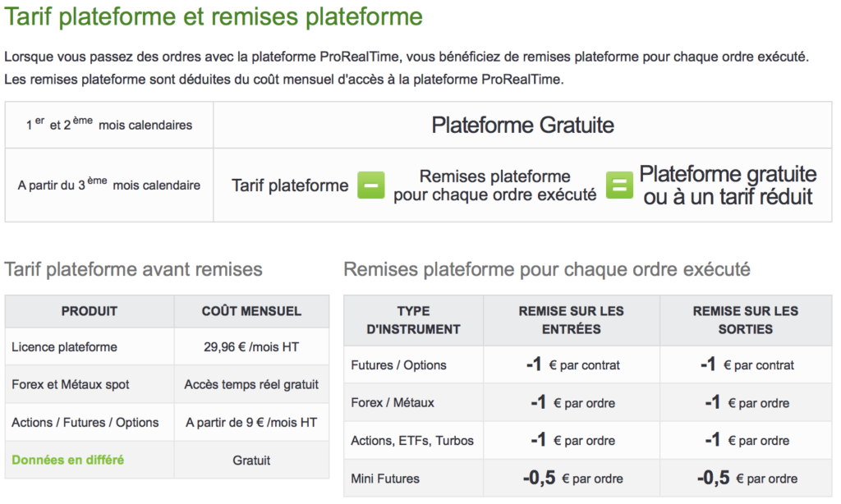Click the green minus icon
Viewport: 841px width, 504px height.
[x=371, y=185]
